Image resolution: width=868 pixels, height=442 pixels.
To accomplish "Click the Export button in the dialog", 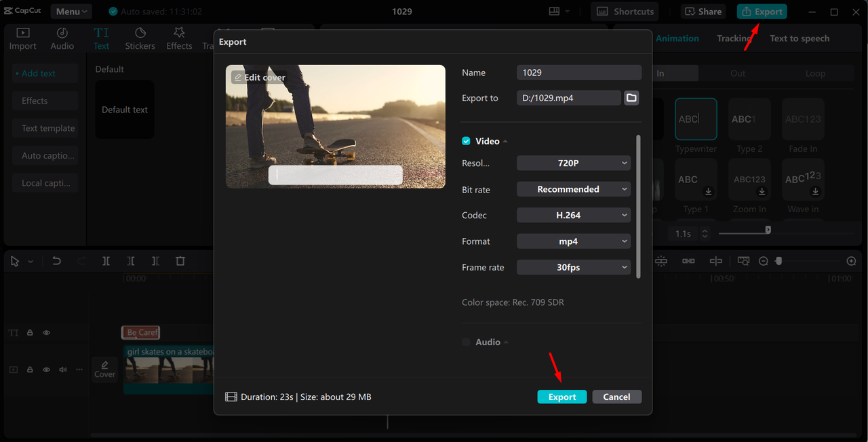I will coord(562,397).
